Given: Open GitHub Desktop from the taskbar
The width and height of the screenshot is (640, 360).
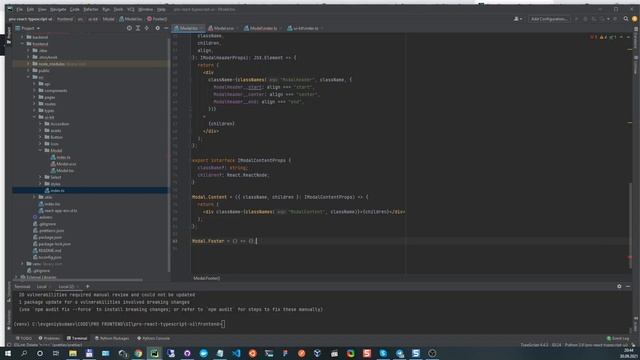Looking at the screenshot, I should (187, 353).
